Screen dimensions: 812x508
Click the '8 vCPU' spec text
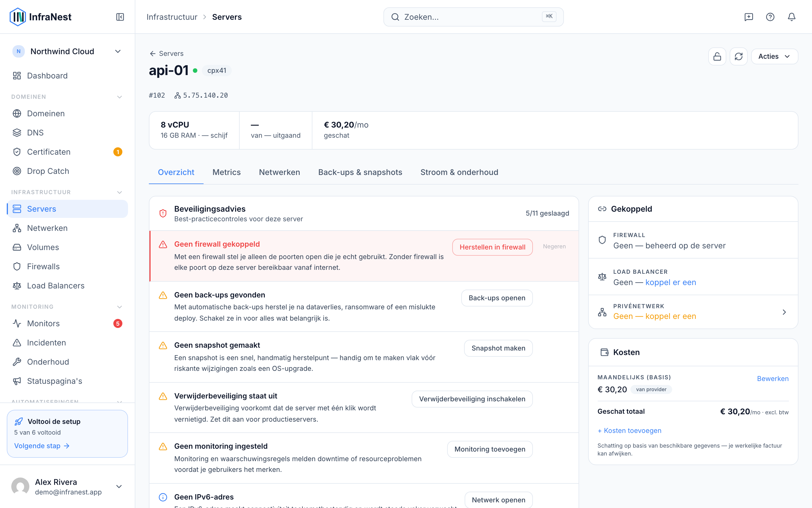pos(175,125)
